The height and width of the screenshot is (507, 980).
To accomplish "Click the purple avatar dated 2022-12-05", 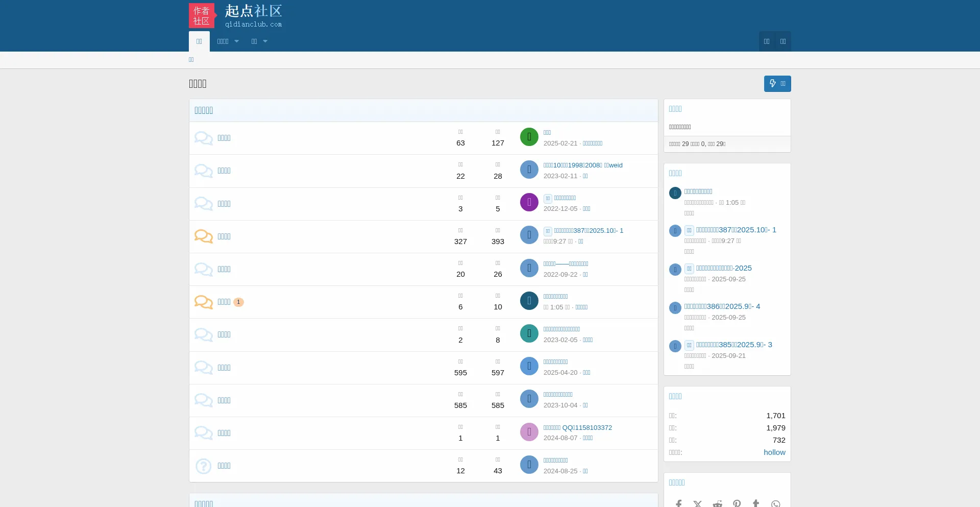I will click(x=529, y=202).
